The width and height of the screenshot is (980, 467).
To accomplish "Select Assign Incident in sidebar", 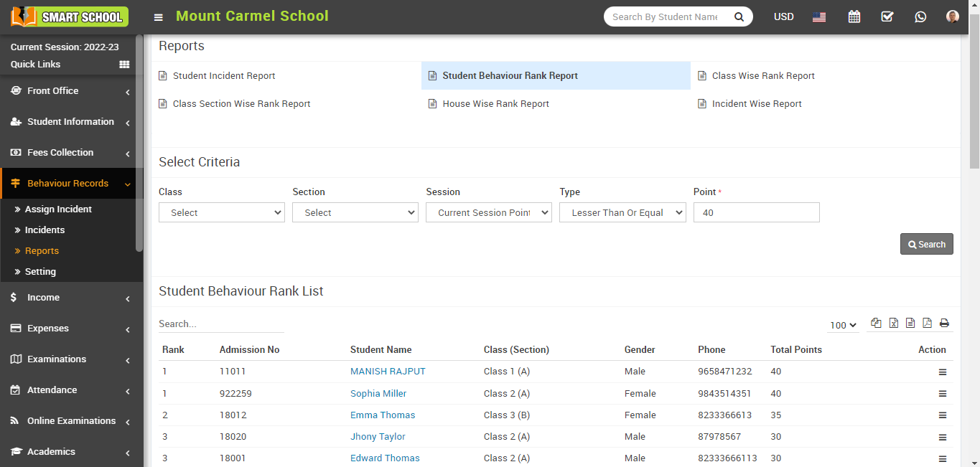I will click(x=58, y=209).
